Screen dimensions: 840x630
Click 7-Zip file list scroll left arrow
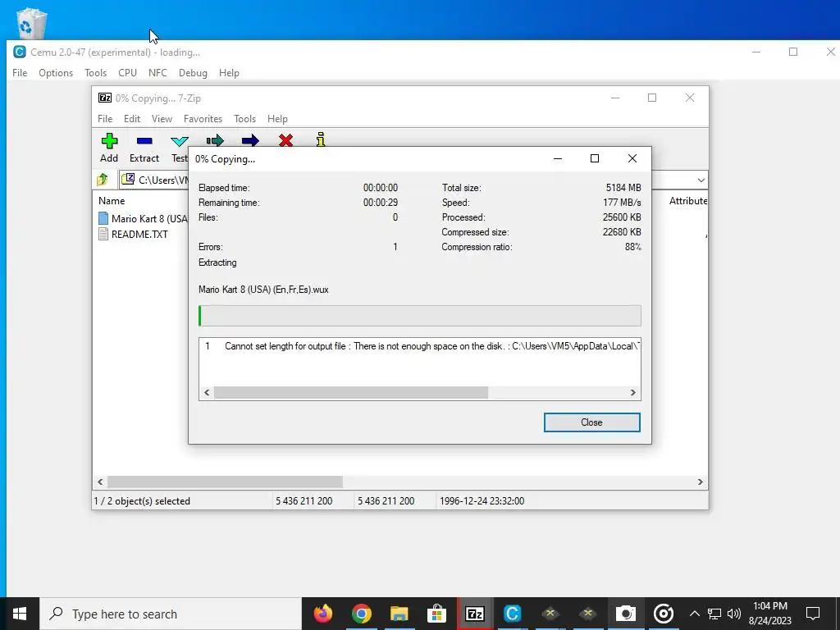click(100, 482)
